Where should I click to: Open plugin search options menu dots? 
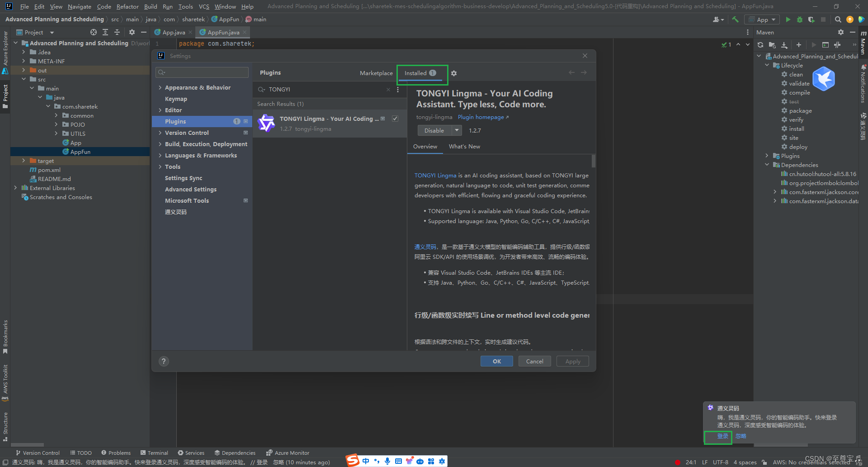click(398, 90)
